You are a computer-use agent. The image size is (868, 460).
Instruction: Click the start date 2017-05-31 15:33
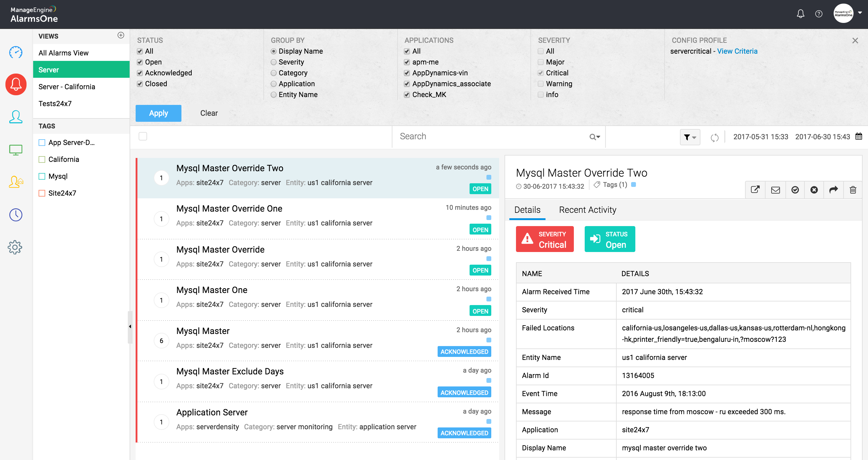pyautogui.click(x=760, y=137)
